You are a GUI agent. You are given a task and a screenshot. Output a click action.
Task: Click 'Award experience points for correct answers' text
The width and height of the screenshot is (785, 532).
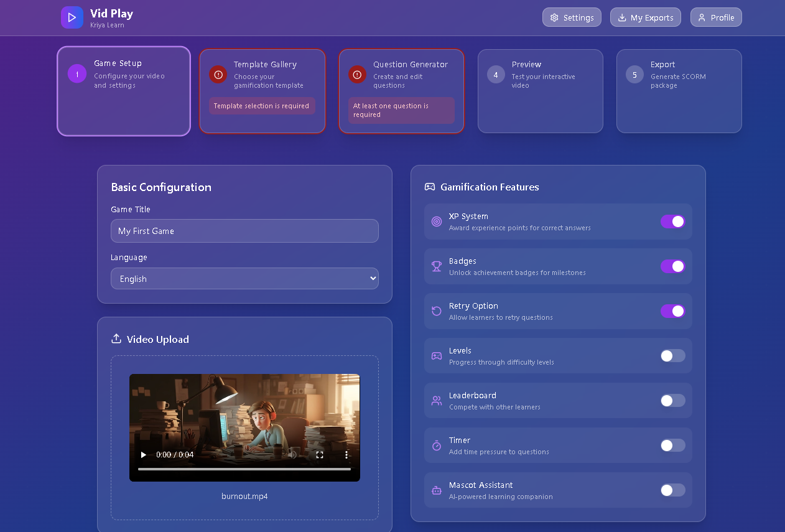520,228
